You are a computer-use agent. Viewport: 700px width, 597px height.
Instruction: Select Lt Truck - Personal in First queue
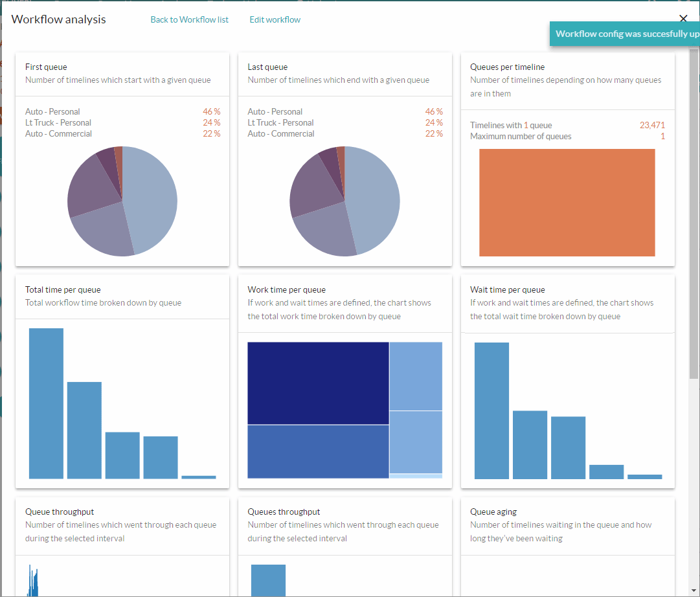tap(58, 123)
